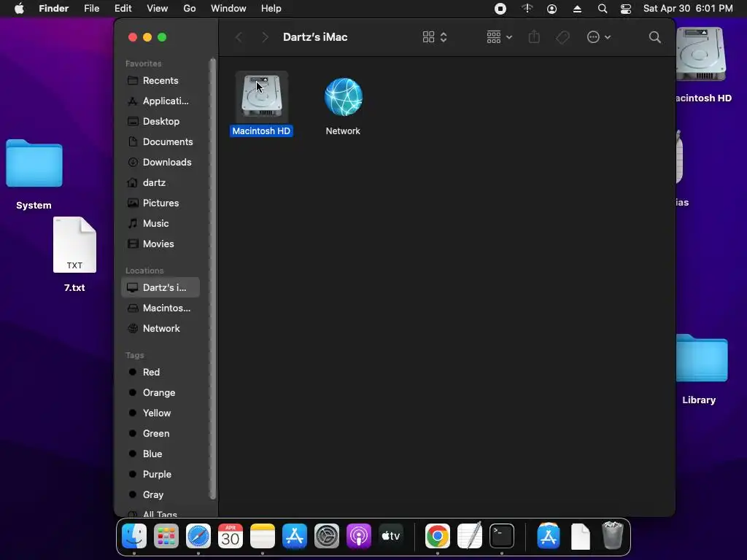Open the Edit menu
The image size is (747, 560).
pos(123,9)
